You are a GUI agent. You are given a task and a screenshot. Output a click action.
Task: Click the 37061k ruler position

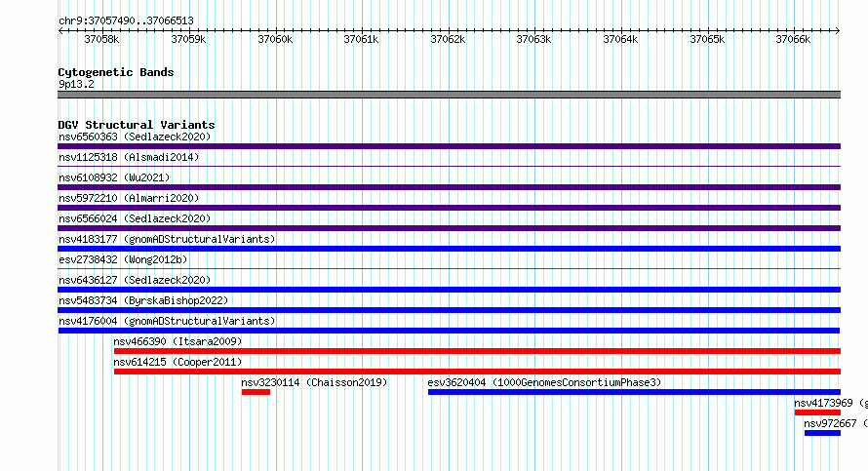coord(361,39)
